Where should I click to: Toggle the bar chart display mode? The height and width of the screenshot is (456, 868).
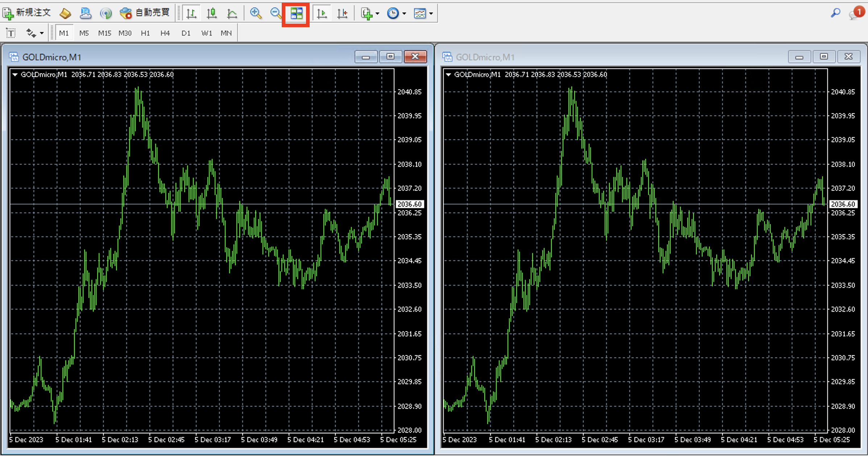[x=191, y=14]
